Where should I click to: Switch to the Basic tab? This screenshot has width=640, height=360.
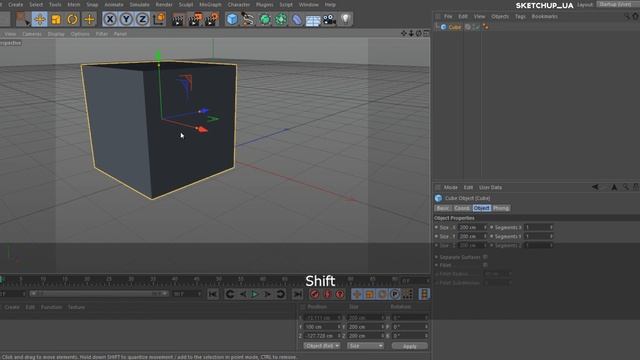[x=443, y=208]
